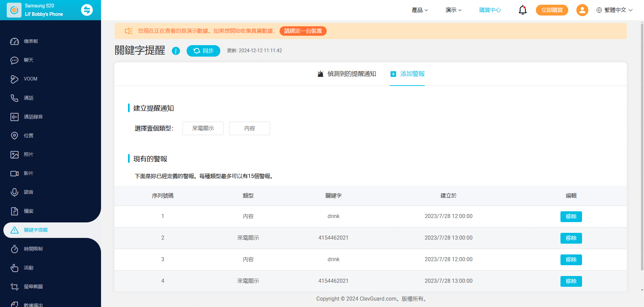644x307 pixels.
Task: Open the 位置 location pin icon
Action: click(14, 135)
